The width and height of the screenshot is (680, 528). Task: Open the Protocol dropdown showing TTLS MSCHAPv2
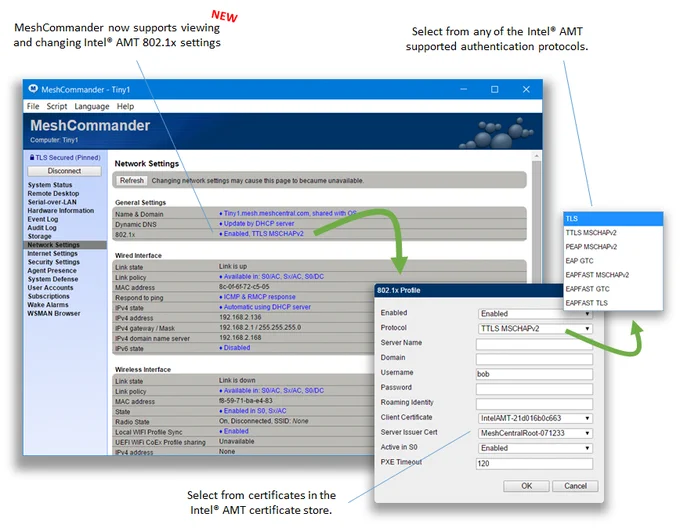pos(535,329)
